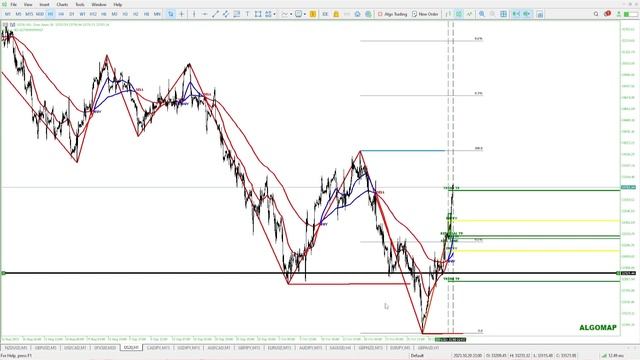This screenshot has height=360, width=640.
Task: Switch to the NZDUSD,M1 chart tab
Action: click(16, 348)
